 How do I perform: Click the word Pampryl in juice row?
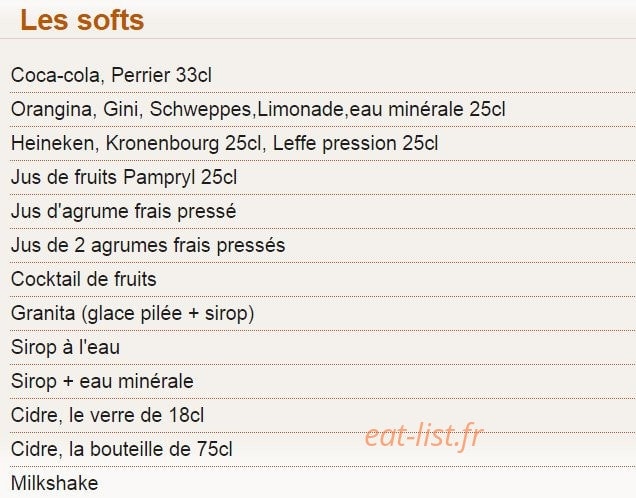(159, 178)
